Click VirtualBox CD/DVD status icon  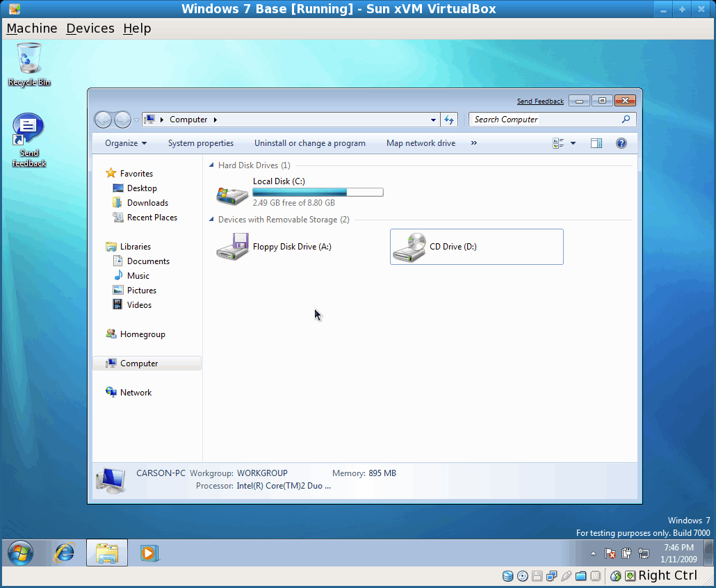click(x=522, y=576)
